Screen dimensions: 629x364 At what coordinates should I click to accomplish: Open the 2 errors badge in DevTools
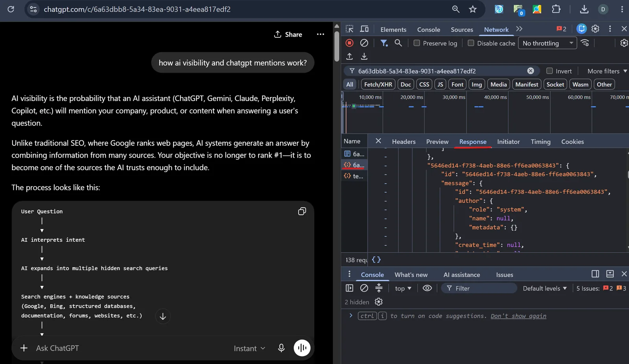[x=561, y=29]
